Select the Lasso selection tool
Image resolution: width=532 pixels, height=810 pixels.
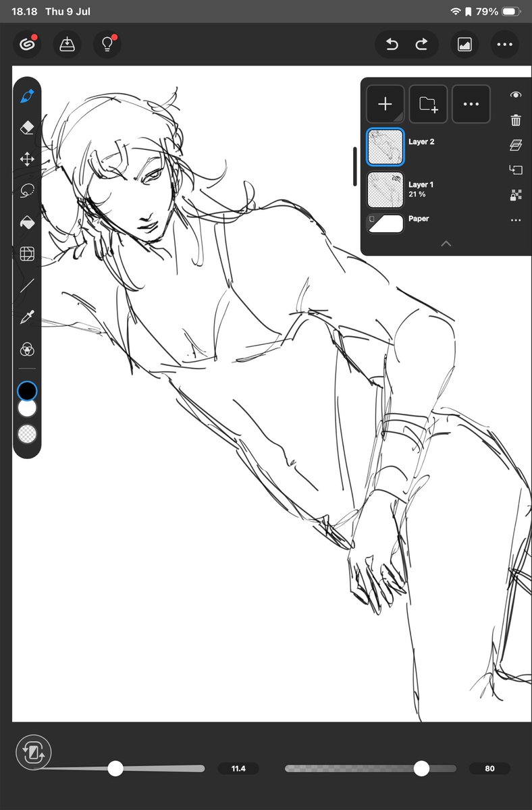[x=27, y=191]
